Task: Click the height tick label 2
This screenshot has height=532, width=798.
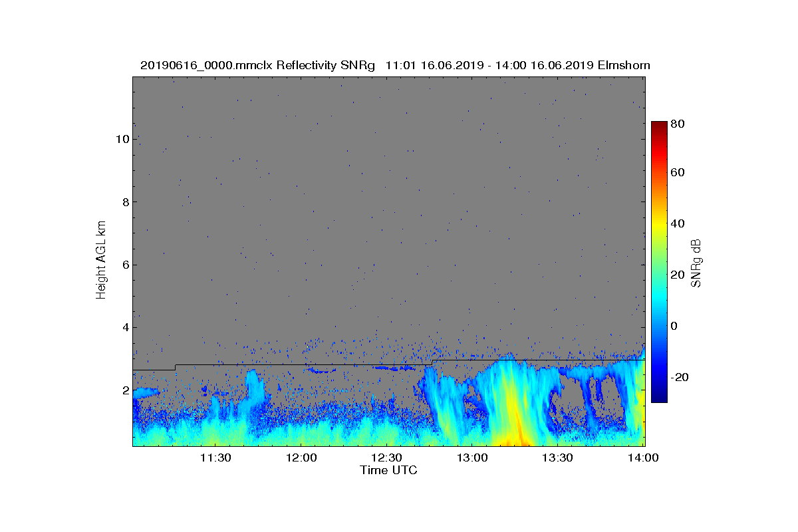Action: [125, 390]
